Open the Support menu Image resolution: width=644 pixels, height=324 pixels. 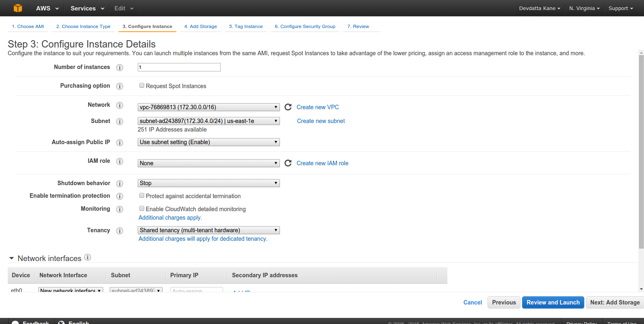[621, 8]
